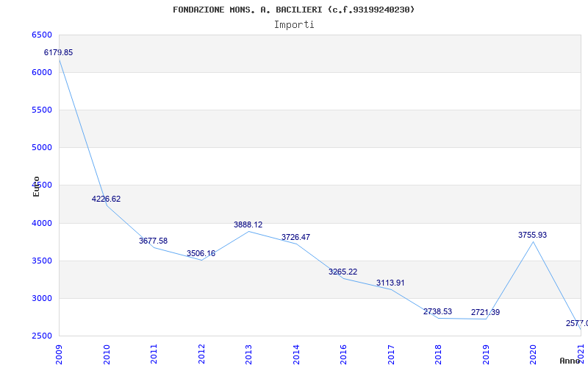
Task: Select the 3677.58 data label
Action: pyautogui.click(x=154, y=241)
